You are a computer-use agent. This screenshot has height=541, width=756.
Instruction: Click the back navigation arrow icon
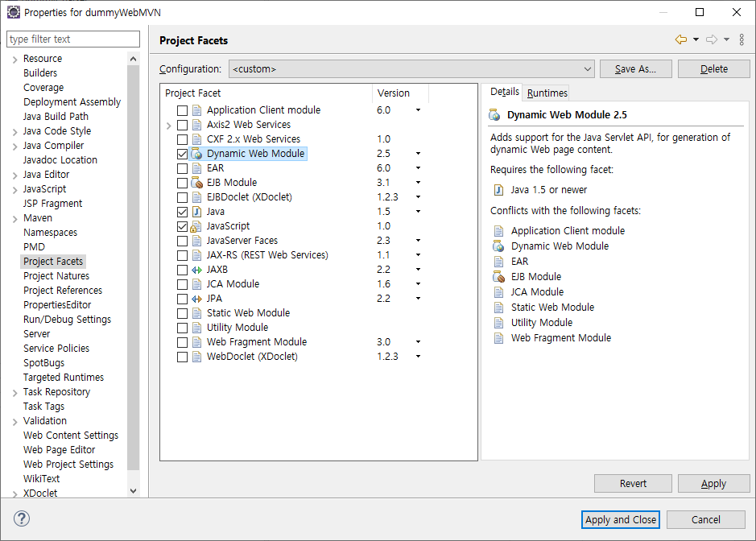pyautogui.click(x=681, y=39)
